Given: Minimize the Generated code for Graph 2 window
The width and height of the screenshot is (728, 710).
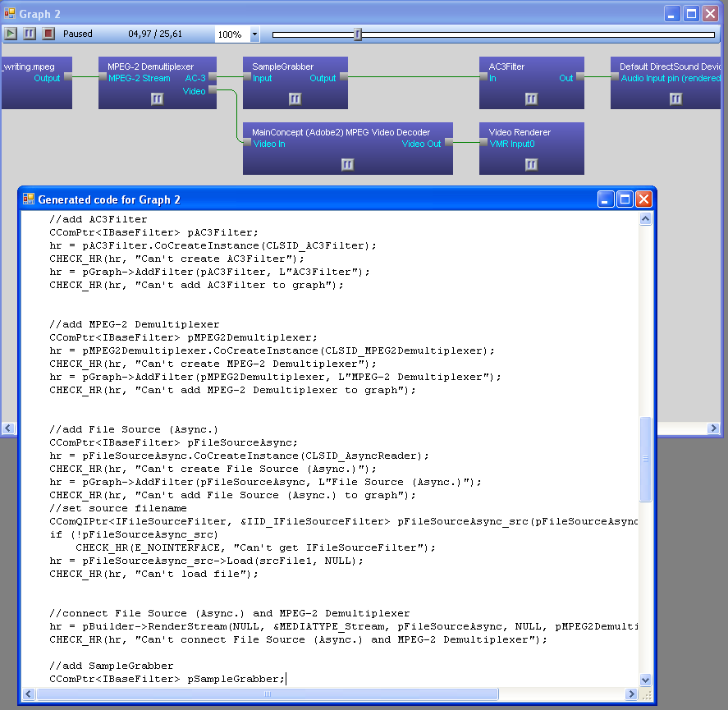Looking at the screenshot, I should click(606, 199).
